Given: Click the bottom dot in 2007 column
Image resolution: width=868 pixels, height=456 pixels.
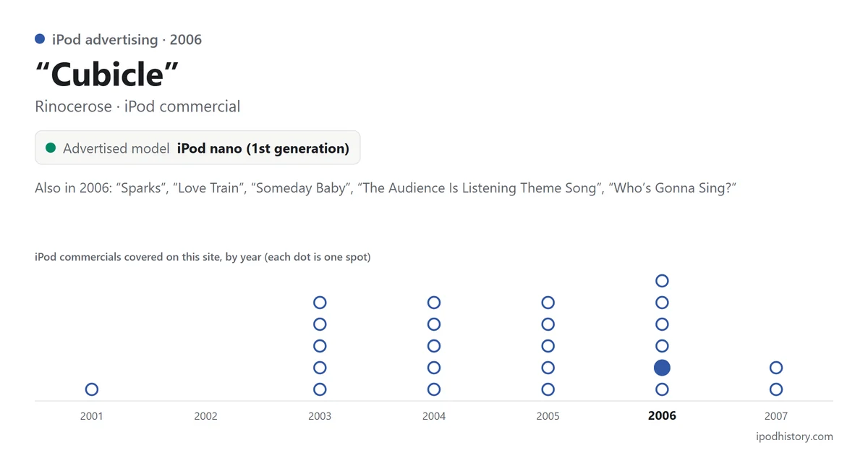Looking at the screenshot, I should point(776,389).
